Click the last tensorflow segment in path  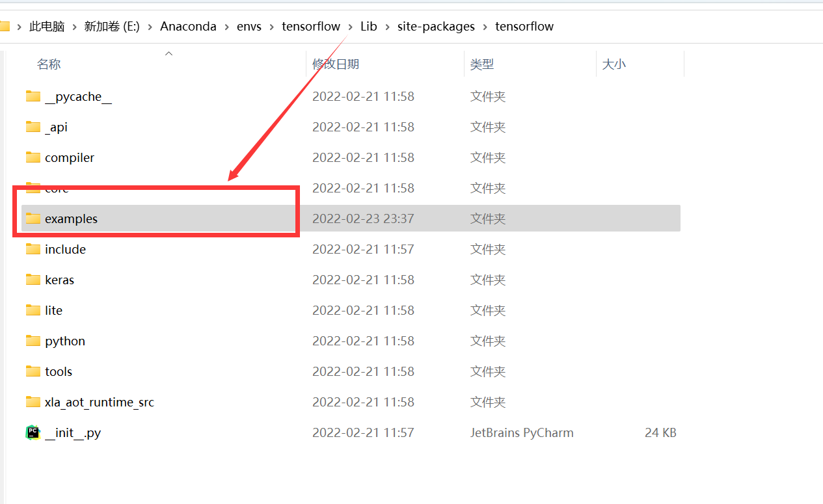[524, 27]
